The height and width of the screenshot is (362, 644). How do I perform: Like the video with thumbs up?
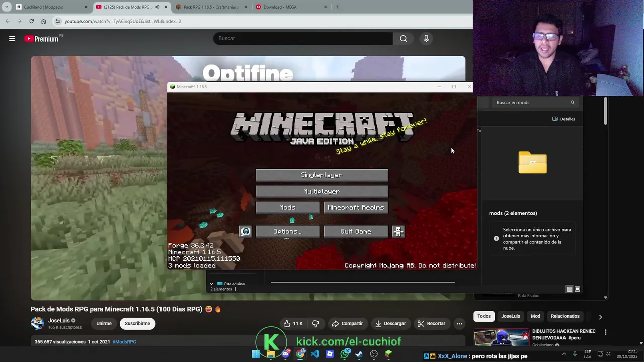click(x=293, y=323)
